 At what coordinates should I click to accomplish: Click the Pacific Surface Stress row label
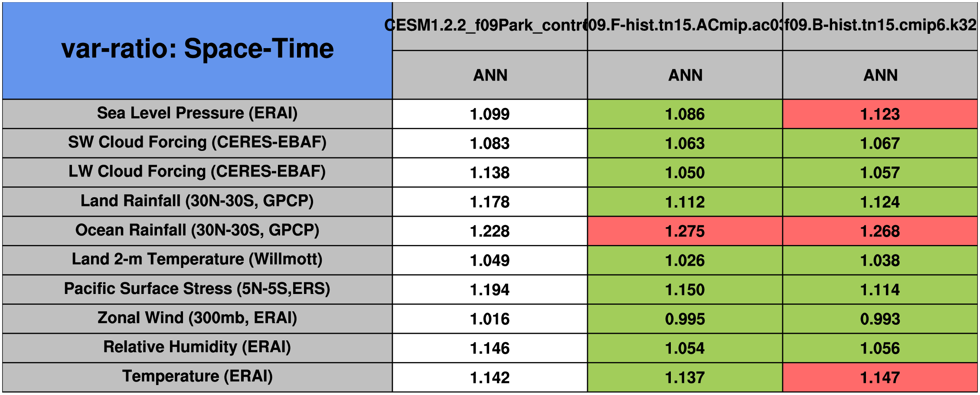(197, 289)
